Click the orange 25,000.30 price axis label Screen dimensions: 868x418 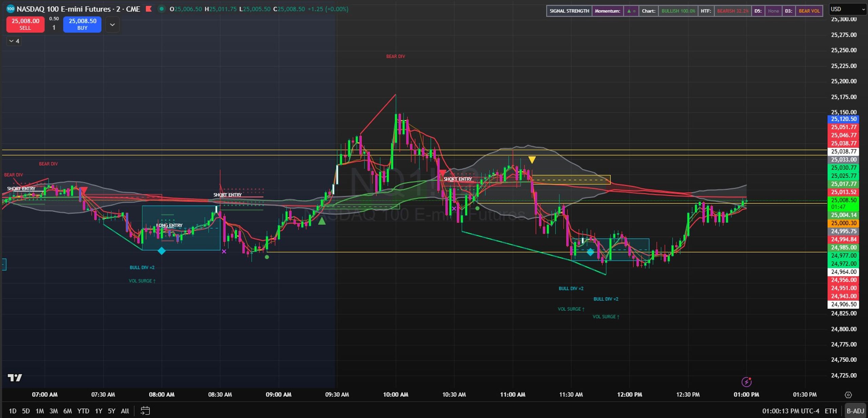(x=843, y=223)
